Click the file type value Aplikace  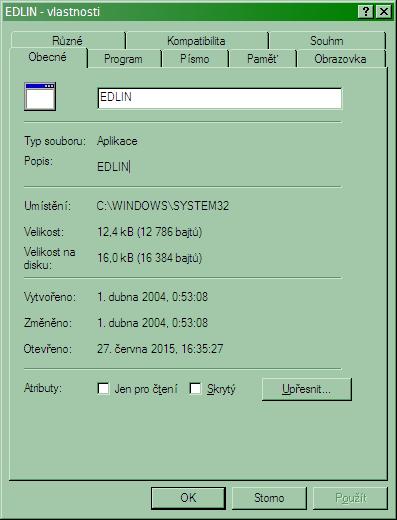pyautogui.click(x=117, y=141)
